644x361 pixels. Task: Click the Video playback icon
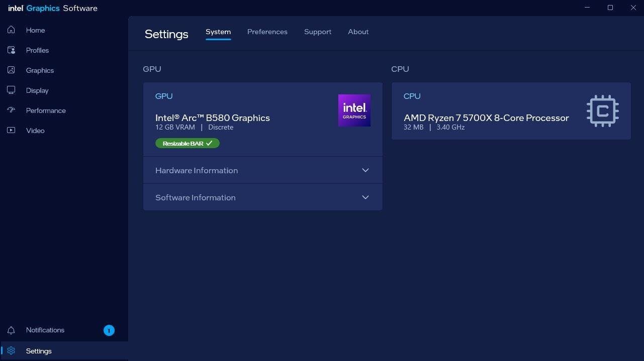[x=11, y=131]
